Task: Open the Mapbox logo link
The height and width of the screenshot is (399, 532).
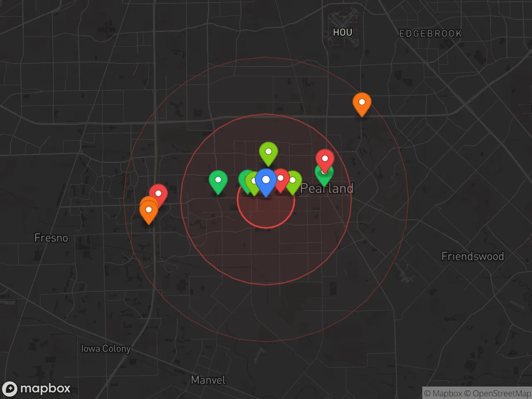Action: pyautogui.click(x=37, y=389)
